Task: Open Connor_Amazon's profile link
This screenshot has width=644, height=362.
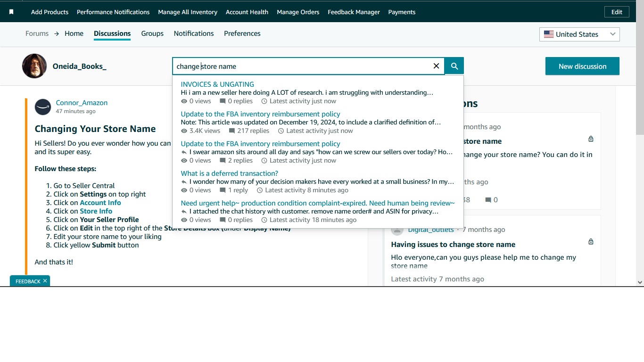Action: coord(82,103)
